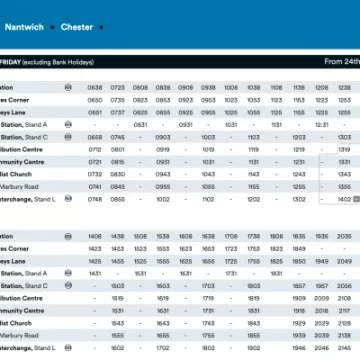Viewport: 360px width, 360px height.
Task: Click the 1202 Interchange arrival time
Action: point(254,199)
